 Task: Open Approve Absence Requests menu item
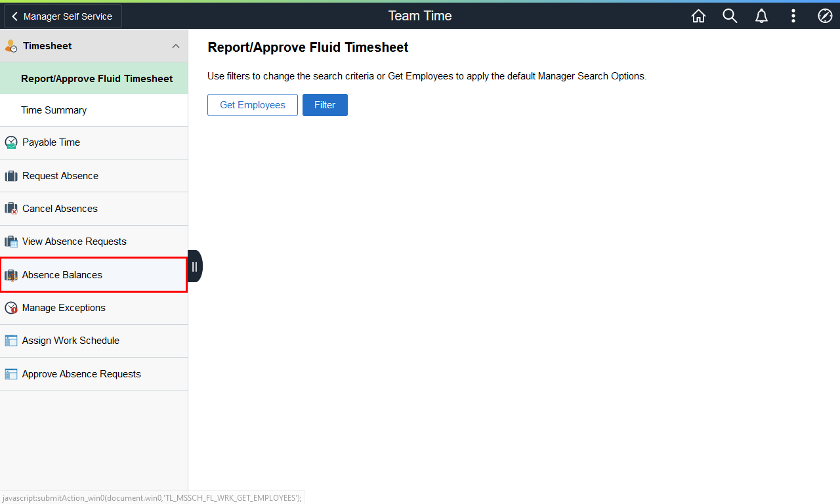click(x=94, y=374)
